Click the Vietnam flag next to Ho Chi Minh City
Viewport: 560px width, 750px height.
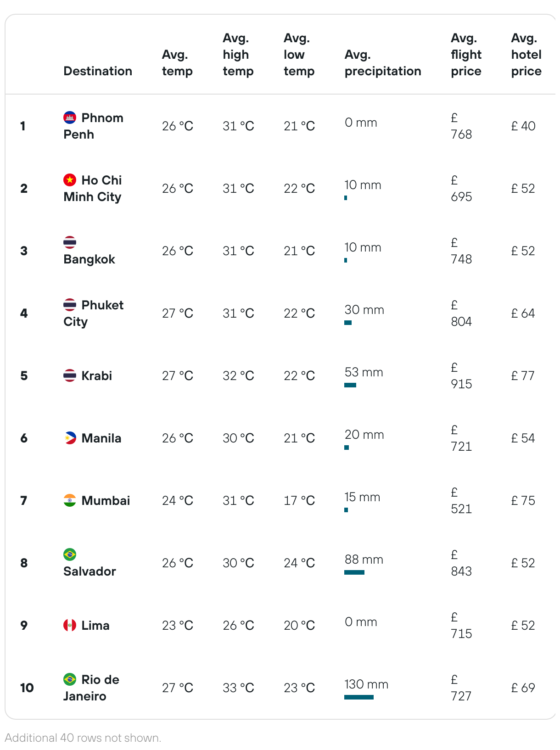[x=70, y=180]
